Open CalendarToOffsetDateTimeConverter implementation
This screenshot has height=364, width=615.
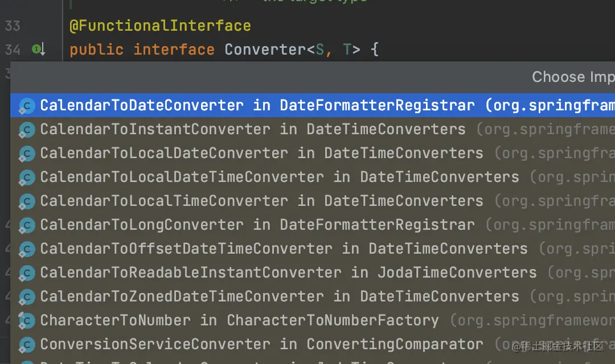coord(313,249)
